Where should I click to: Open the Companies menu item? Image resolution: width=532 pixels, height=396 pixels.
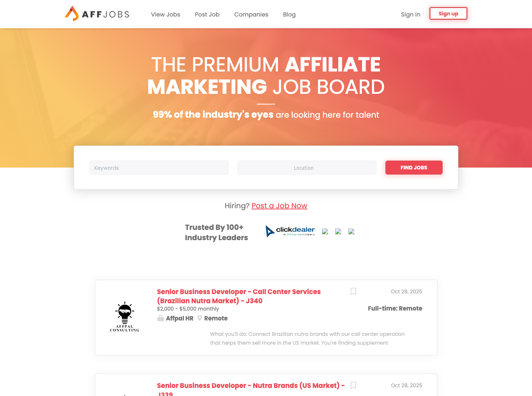click(251, 15)
